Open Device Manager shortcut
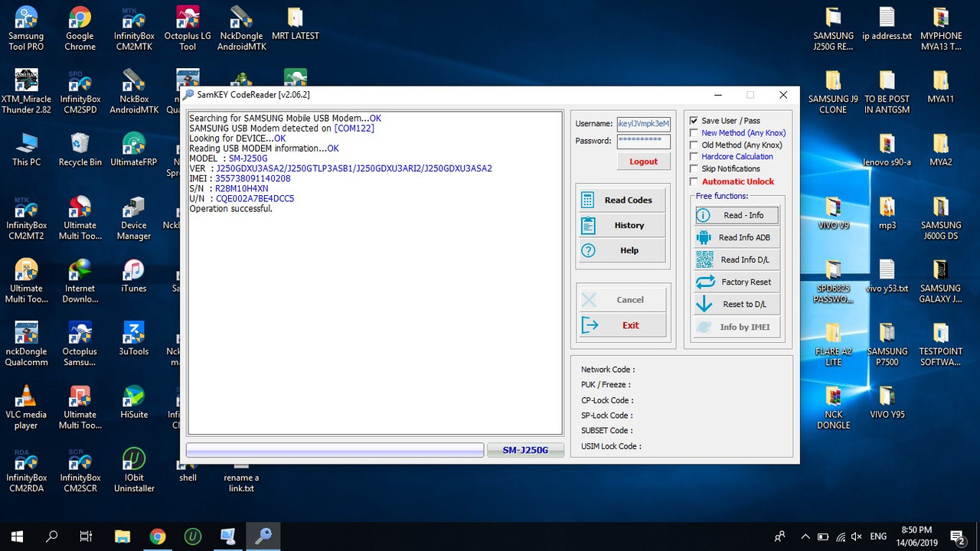Viewport: 980px width, 551px height. (x=133, y=218)
